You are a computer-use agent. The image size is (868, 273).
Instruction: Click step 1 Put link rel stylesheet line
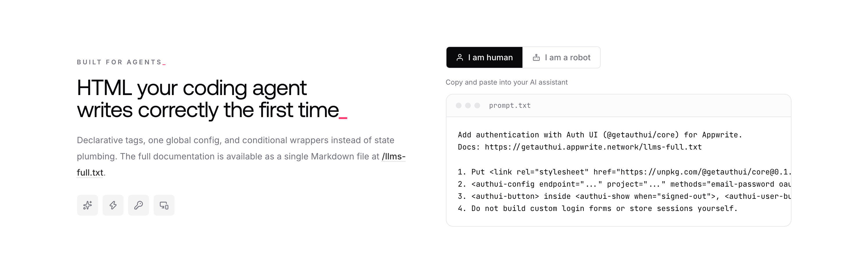point(624,172)
